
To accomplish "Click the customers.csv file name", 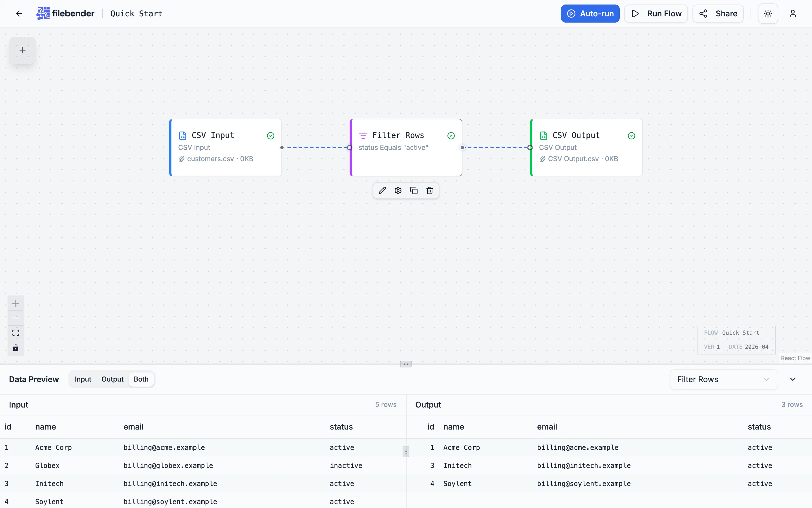I will tap(210, 159).
